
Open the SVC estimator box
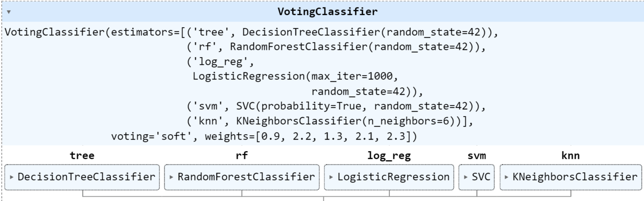point(477,177)
